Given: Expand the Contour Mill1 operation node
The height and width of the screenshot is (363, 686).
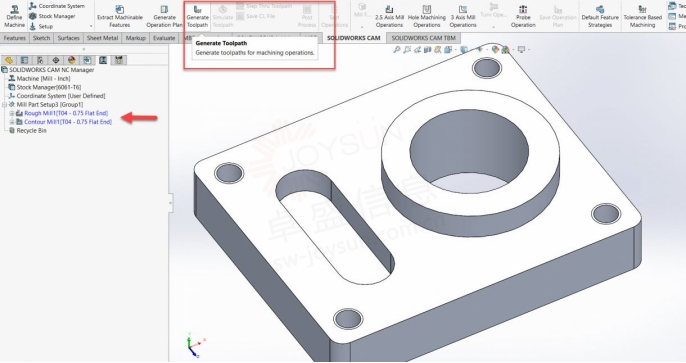Looking at the screenshot, I should point(12,122).
